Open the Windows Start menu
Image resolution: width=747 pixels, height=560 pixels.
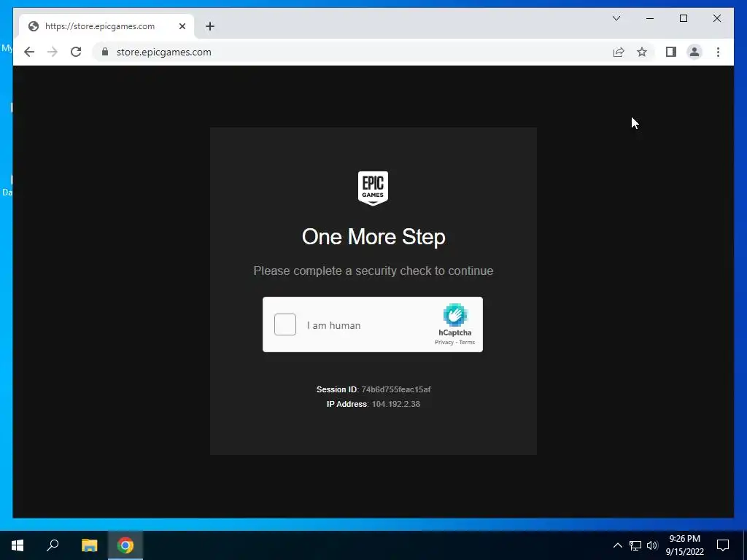[18, 545]
